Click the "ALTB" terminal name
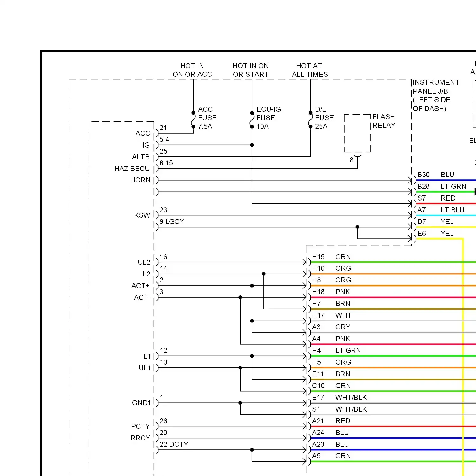Viewport: 476px width, 476px height. [x=141, y=157]
